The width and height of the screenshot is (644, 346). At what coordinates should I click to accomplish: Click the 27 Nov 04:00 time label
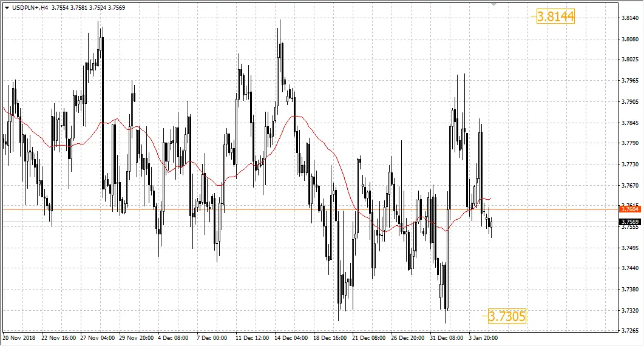97,338
